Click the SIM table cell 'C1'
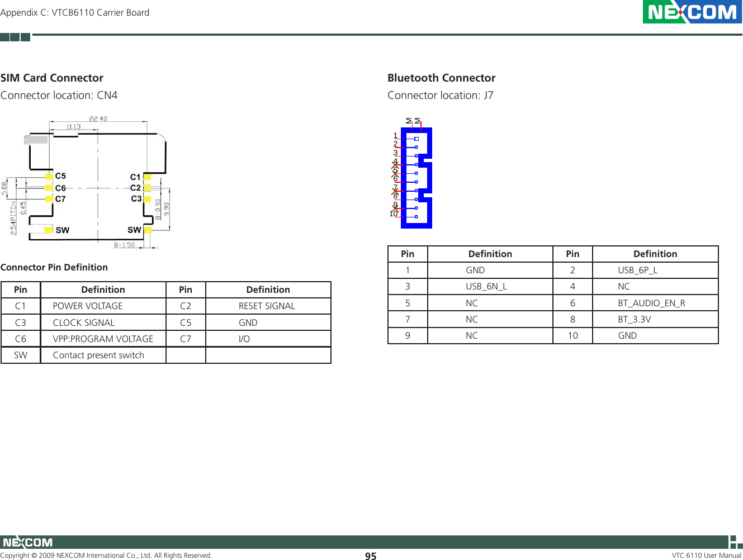This screenshot has height=560, width=743. (x=21, y=306)
